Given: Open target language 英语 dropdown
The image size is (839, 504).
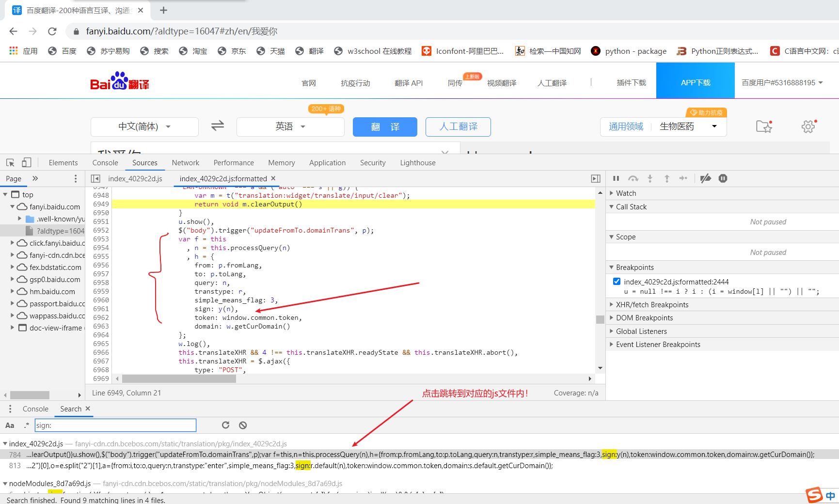Looking at the screenshot, I should 290,127.
